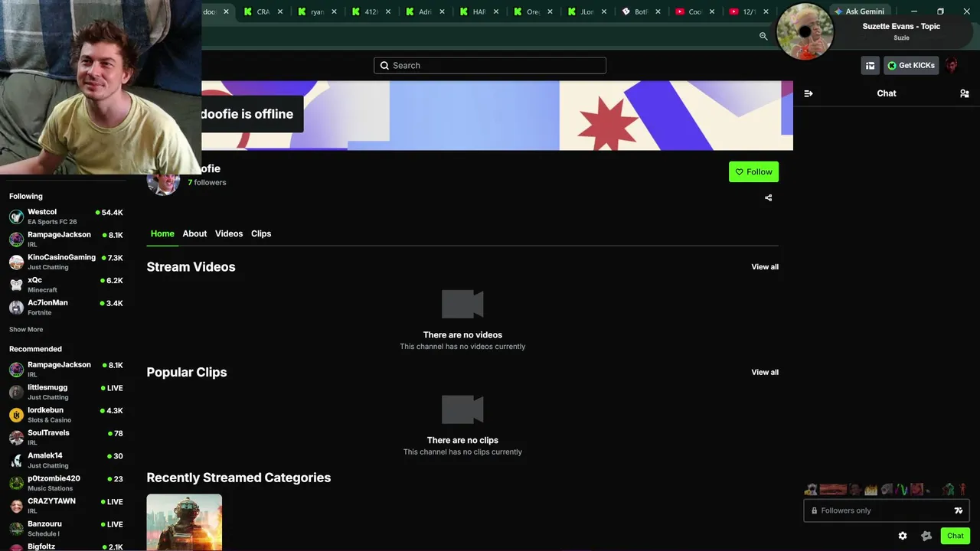
Task: Click the green Chat send button
Action: 955,536
